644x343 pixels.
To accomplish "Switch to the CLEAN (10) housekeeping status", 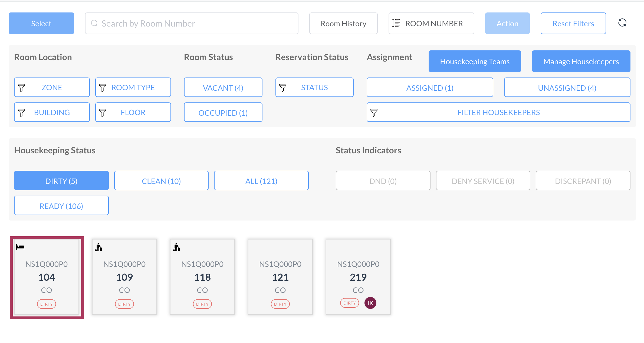I will pos(161,181).
